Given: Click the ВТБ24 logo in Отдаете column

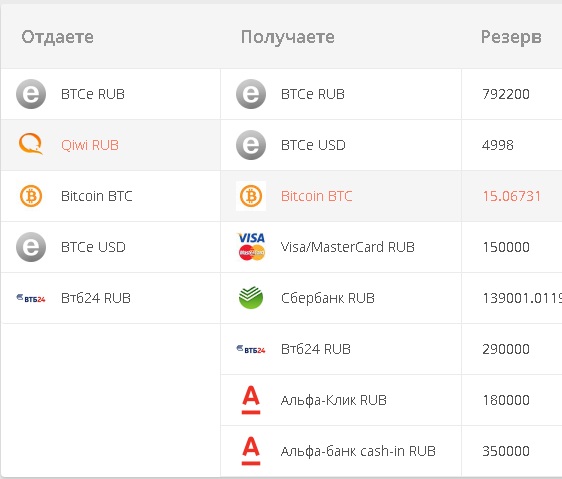Looking at the screenshot, I should click(31, 298).
